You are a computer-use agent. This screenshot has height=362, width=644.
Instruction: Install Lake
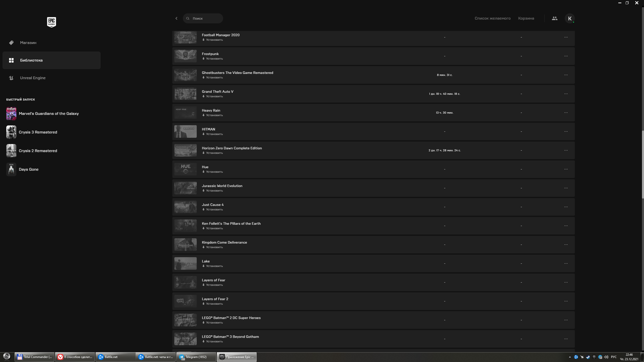coord(213,266)
